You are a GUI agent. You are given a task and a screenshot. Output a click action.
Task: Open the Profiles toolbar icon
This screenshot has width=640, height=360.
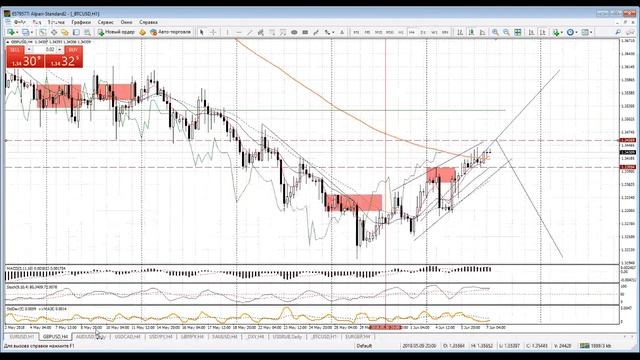point(26,32)
